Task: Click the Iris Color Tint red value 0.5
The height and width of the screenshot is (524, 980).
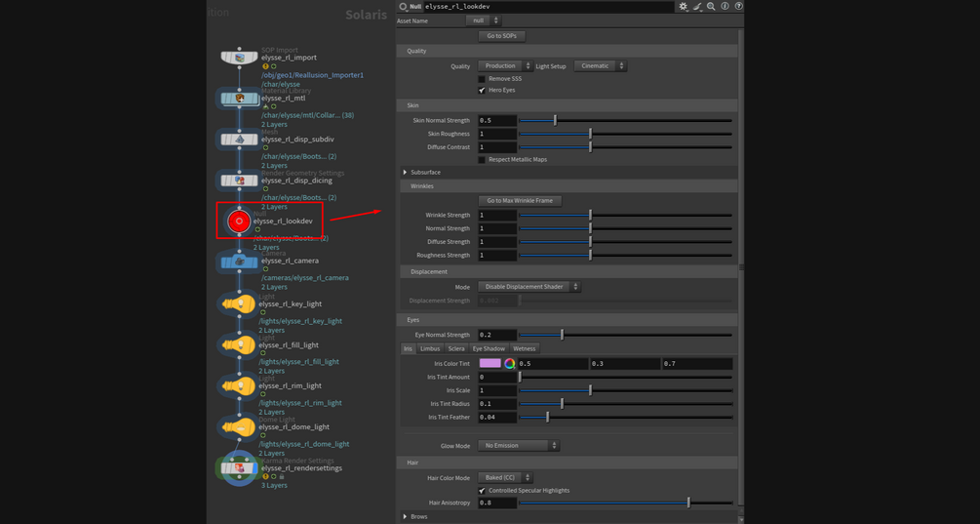Action: [553, 363]
